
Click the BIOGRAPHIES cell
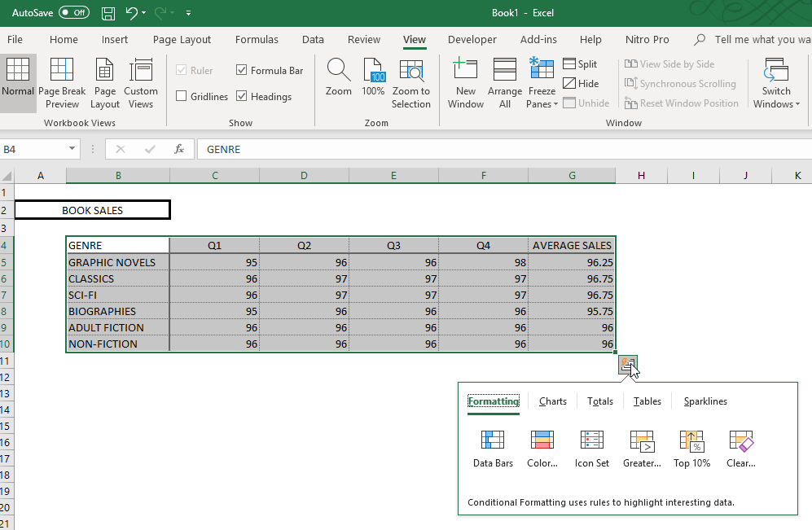(118, 311)
